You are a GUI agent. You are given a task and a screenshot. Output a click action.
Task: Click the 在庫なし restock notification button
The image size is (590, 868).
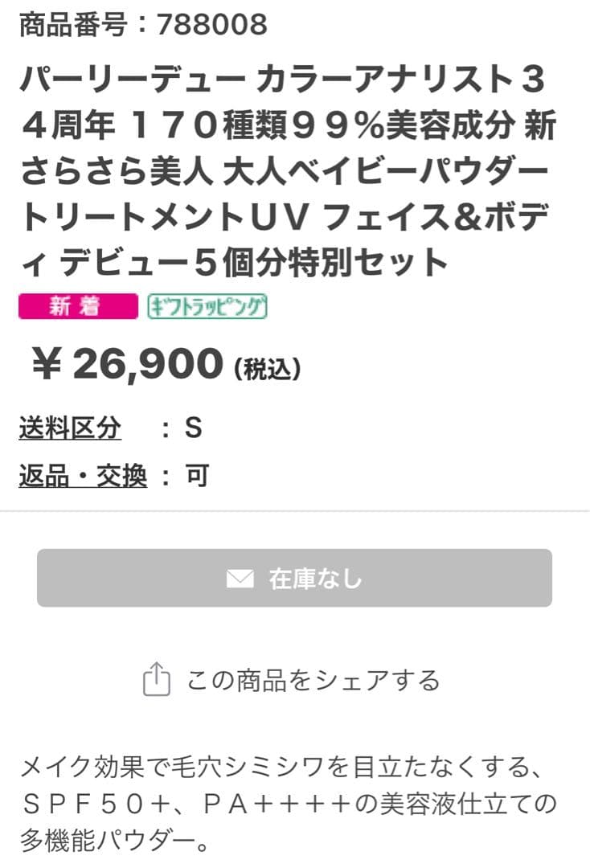point(295,575)
